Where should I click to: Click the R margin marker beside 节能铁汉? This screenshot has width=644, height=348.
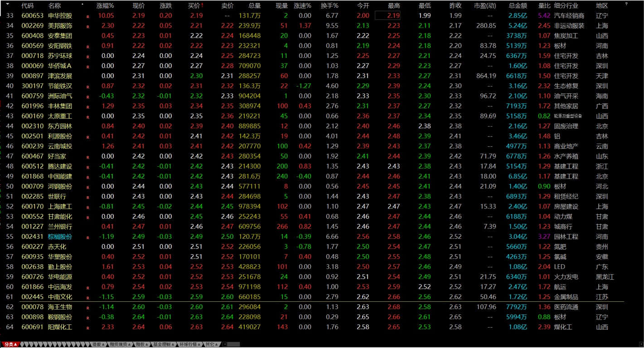(x=88, y=86)
